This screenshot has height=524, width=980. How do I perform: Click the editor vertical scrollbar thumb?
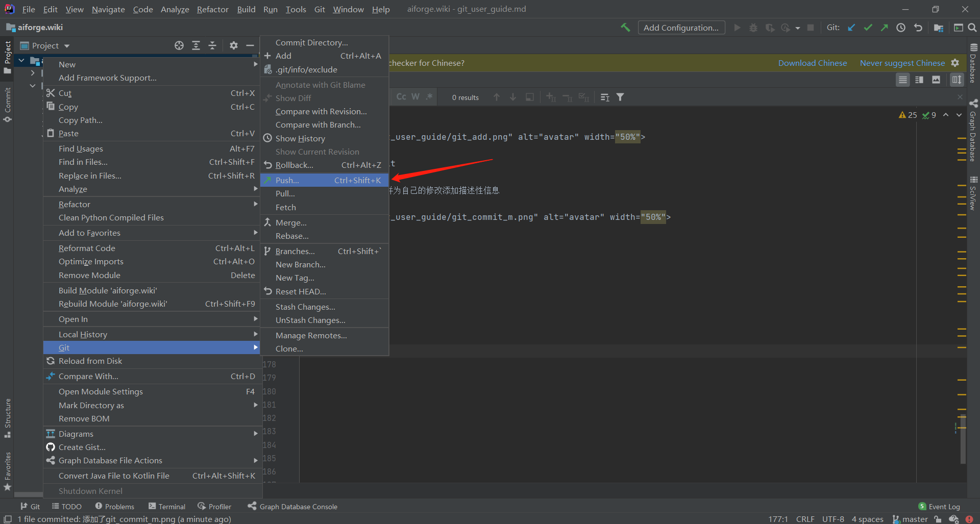[962, 440]
